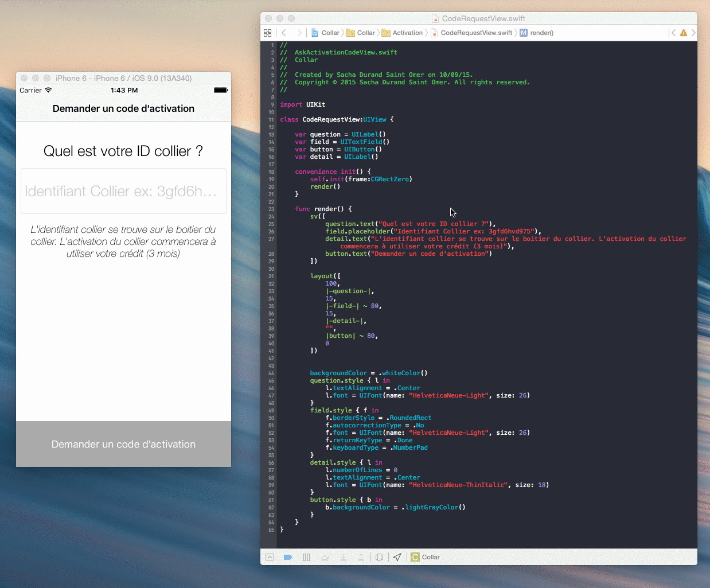710x588 pixels.
Task: Click the 'class CodeRequestView:UIView {' line
Action: coord(337,119)
